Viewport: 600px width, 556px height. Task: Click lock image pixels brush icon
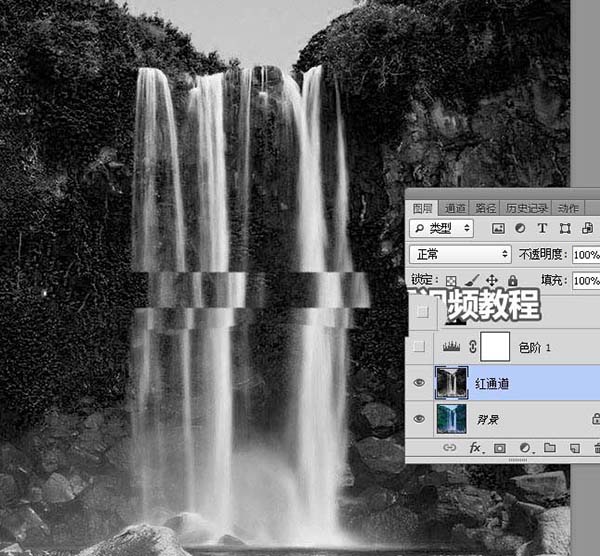click(x=472, y=282)
